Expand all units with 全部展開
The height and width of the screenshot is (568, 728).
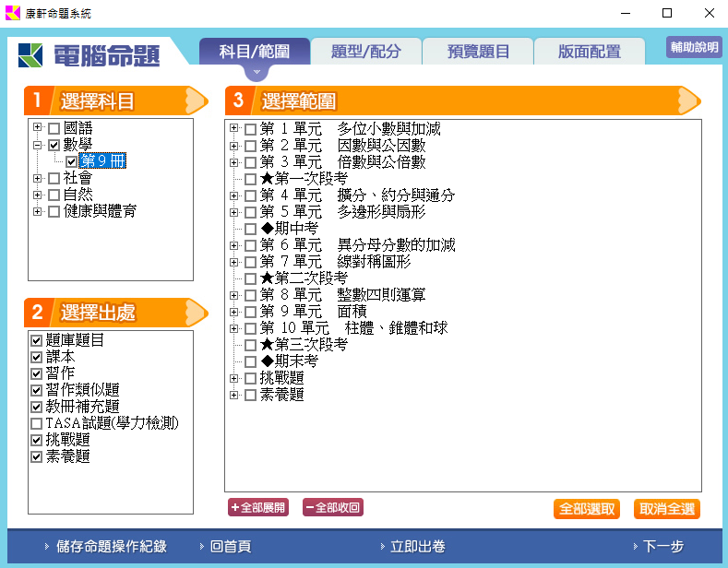pyautogui.click(x=259, y=507)
